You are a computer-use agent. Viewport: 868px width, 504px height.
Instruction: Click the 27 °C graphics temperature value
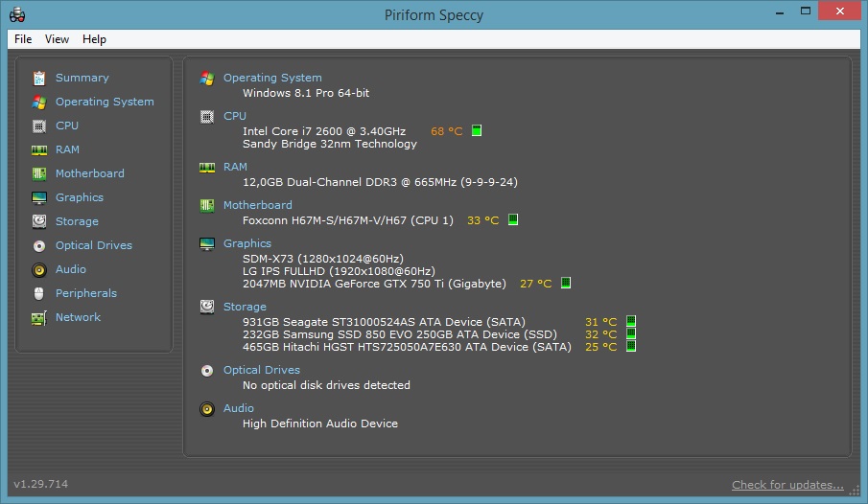(535, 284)
